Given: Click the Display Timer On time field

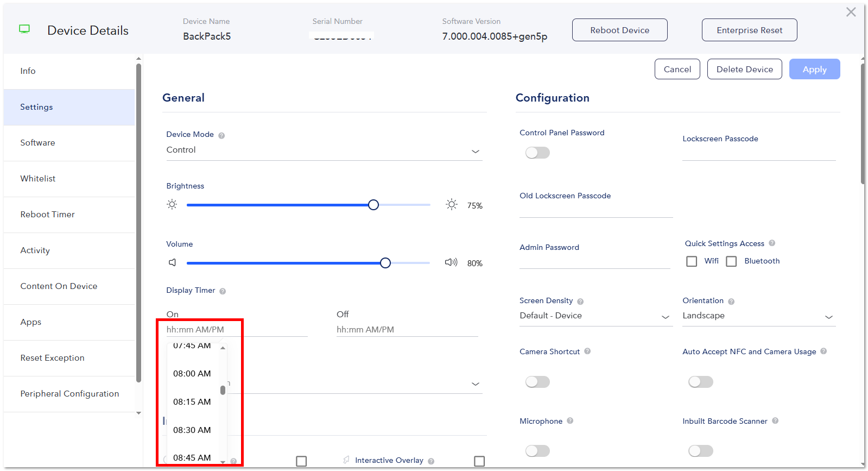Looking at the screenshot, I should coord(237,330).
